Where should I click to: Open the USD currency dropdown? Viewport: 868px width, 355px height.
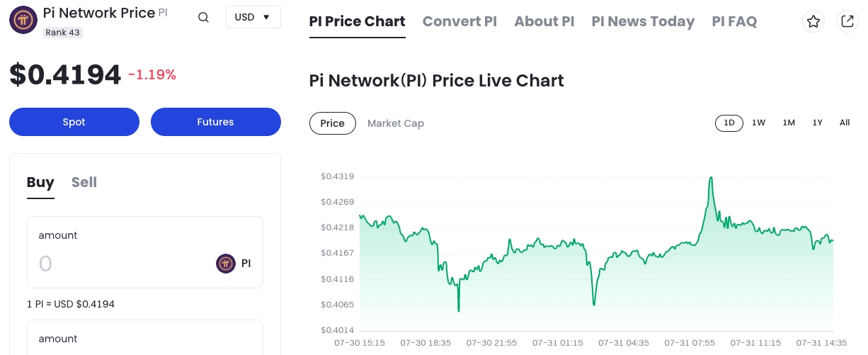pyautogui.click(x=253, y=17)
